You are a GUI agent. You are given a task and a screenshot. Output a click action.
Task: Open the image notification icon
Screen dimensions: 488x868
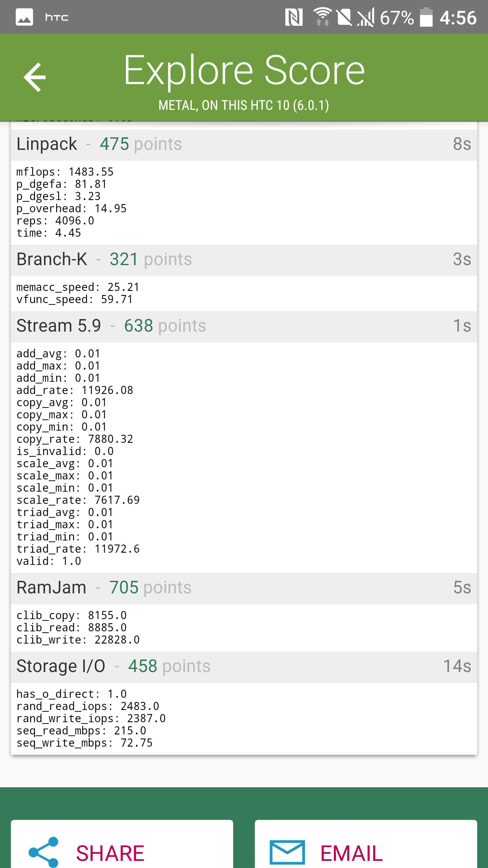[24, 17]
